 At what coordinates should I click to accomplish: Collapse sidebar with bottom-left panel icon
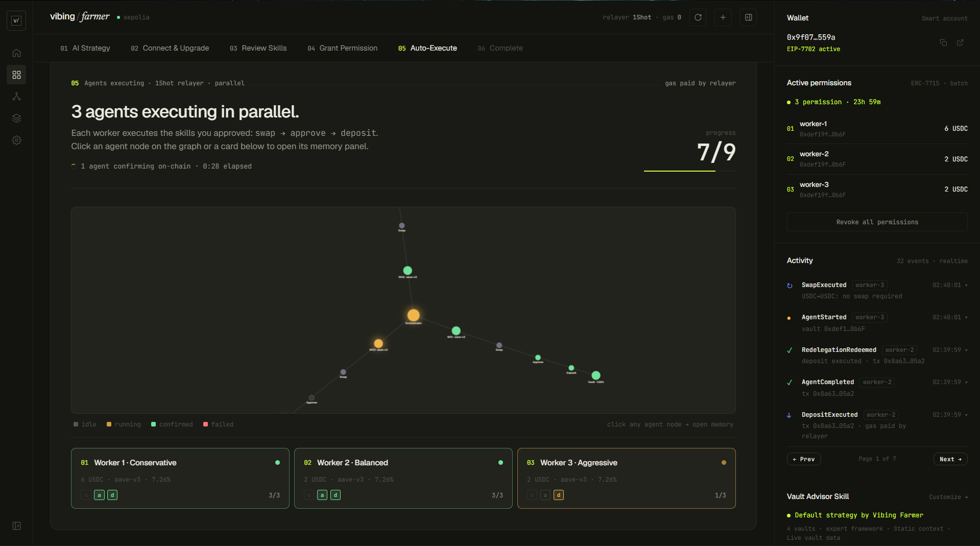point(16,526)
